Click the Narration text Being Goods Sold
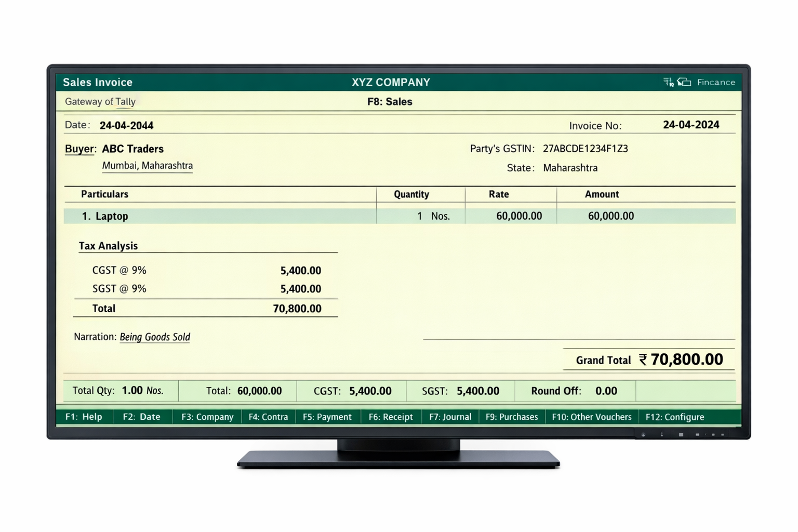Screen dimensions: 798x532 (154, 337)
